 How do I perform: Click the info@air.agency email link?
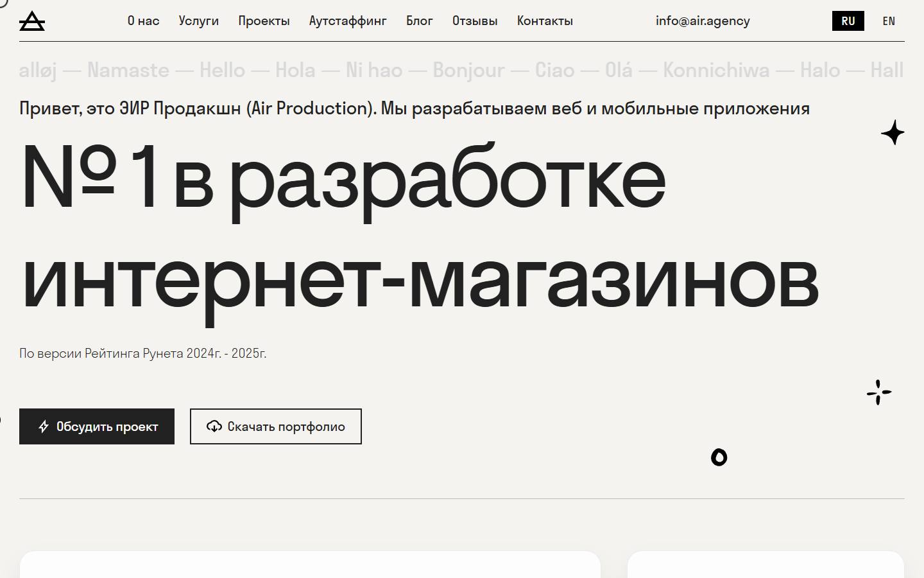(703, 21)
